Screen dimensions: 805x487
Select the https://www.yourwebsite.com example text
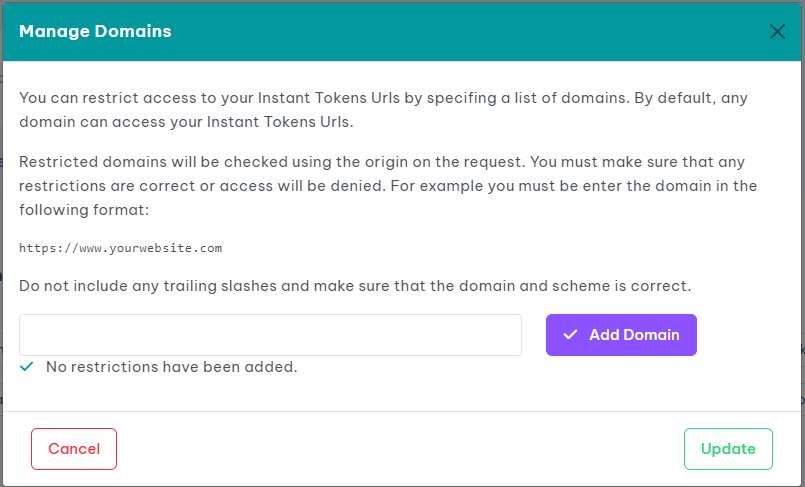[x=120, y=248]
